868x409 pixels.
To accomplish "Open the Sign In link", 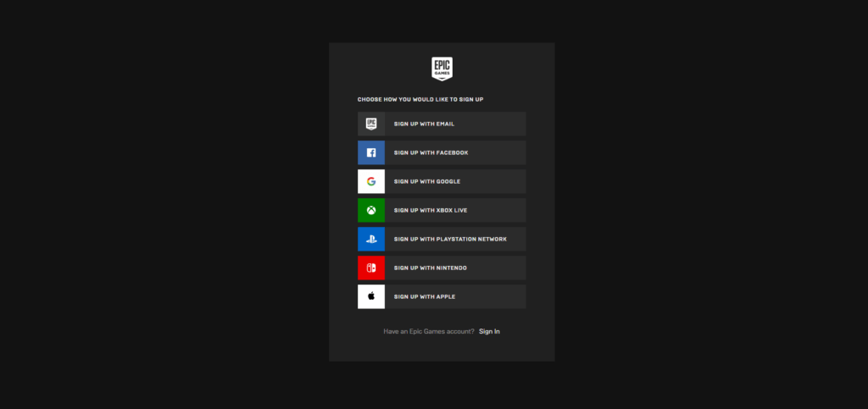I will point(489,332).
